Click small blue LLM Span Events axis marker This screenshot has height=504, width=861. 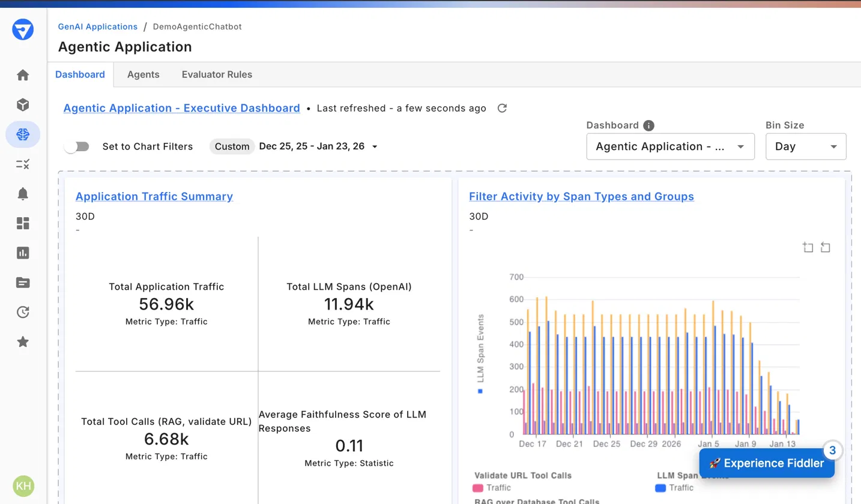480,391
